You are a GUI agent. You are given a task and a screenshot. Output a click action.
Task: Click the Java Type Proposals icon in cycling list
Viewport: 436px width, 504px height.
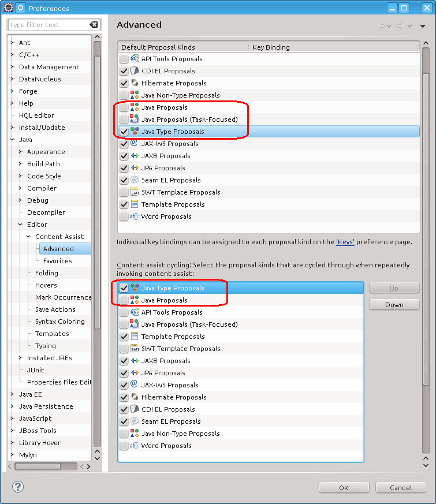[x=135, y=288]
